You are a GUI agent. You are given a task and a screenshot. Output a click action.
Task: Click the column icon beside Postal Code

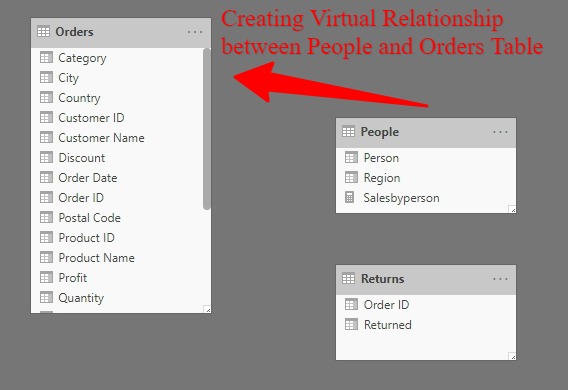(x=46, y=218)
